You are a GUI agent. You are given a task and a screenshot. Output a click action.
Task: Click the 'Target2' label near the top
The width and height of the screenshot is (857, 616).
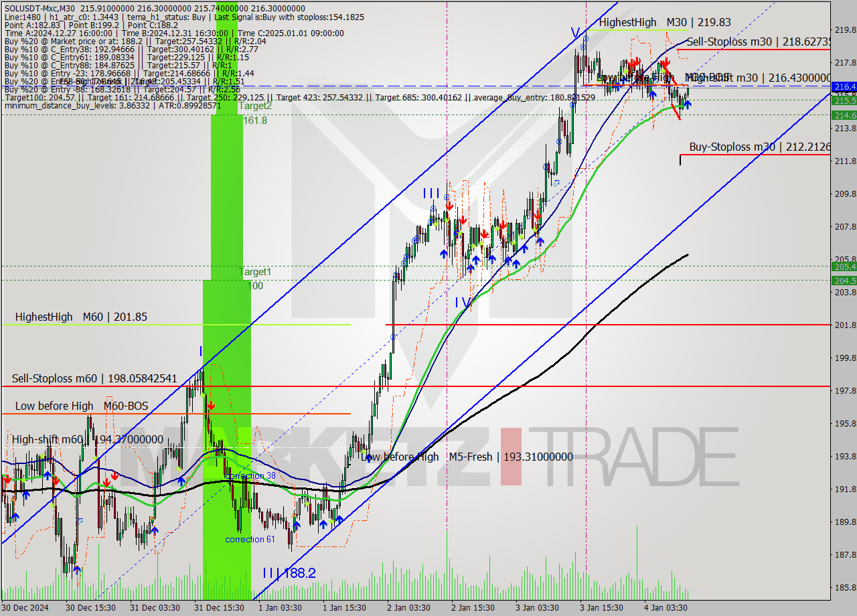coord(255,106)
